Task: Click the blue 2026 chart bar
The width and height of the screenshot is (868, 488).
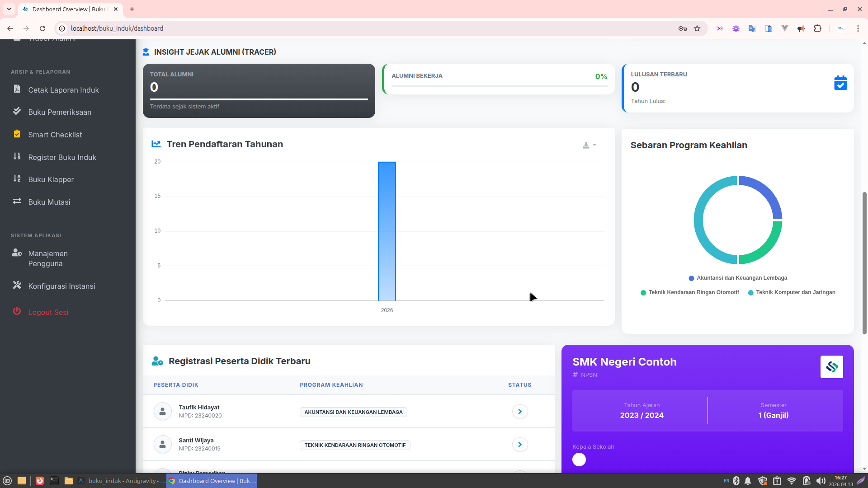Action: pos(387,231)
